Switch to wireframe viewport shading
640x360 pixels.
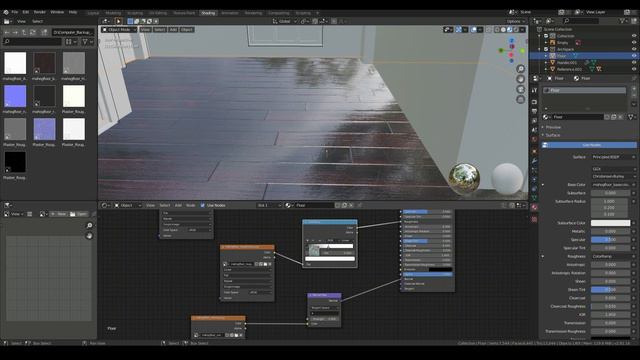tap(497, 30)
